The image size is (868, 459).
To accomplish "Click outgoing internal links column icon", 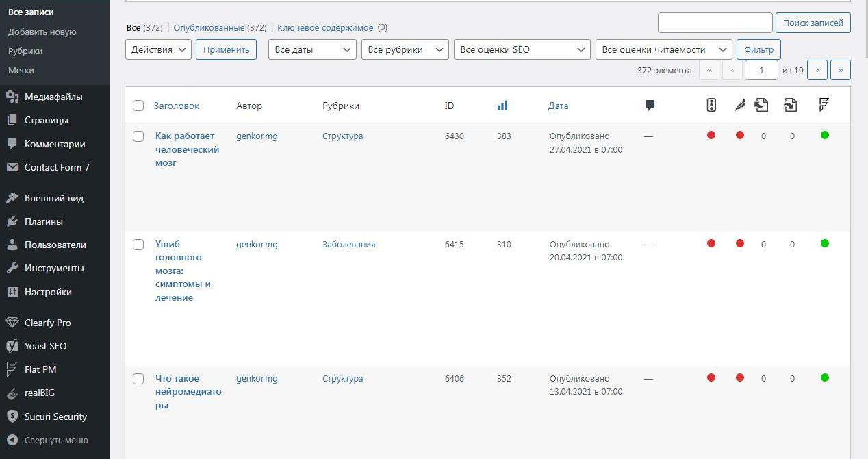I will tap(762, 105).
